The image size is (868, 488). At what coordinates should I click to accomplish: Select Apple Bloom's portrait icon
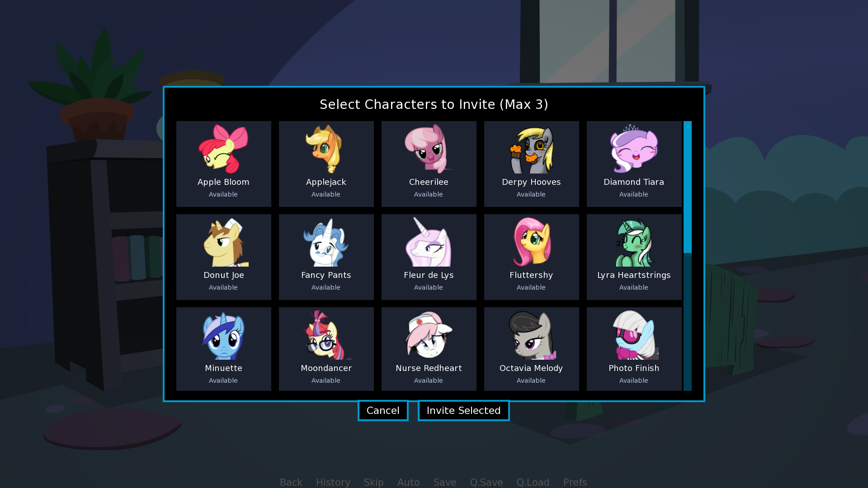pyautogui.click(x=223, y=149)
